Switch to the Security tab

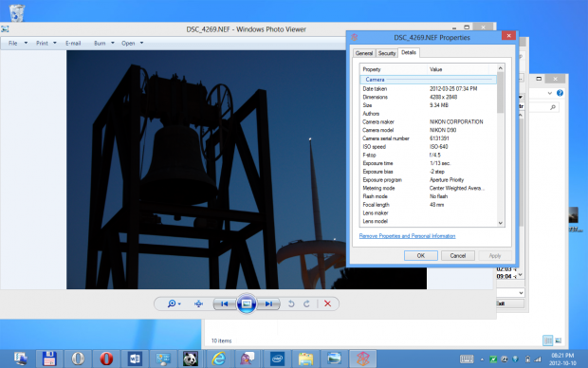387,53
